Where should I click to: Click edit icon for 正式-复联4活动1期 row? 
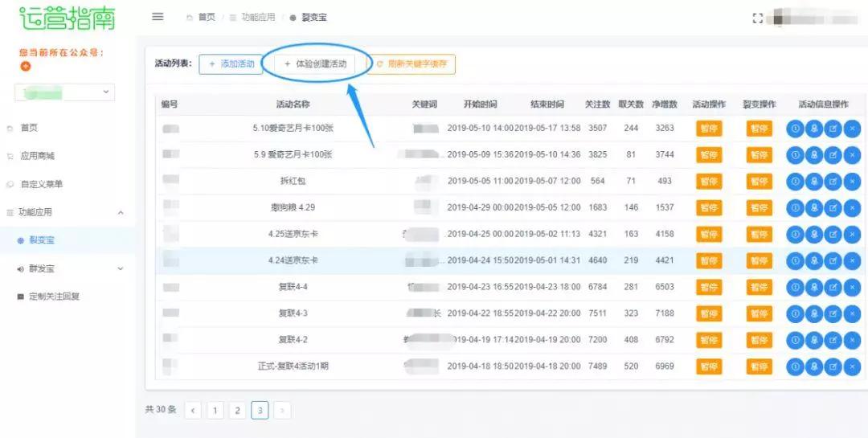[x=833, y=367]
